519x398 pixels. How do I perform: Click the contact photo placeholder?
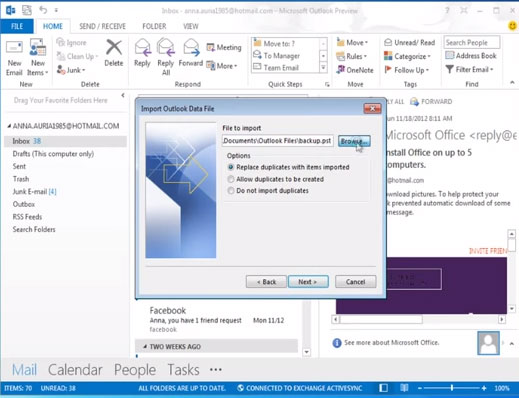tap(488, 343)
